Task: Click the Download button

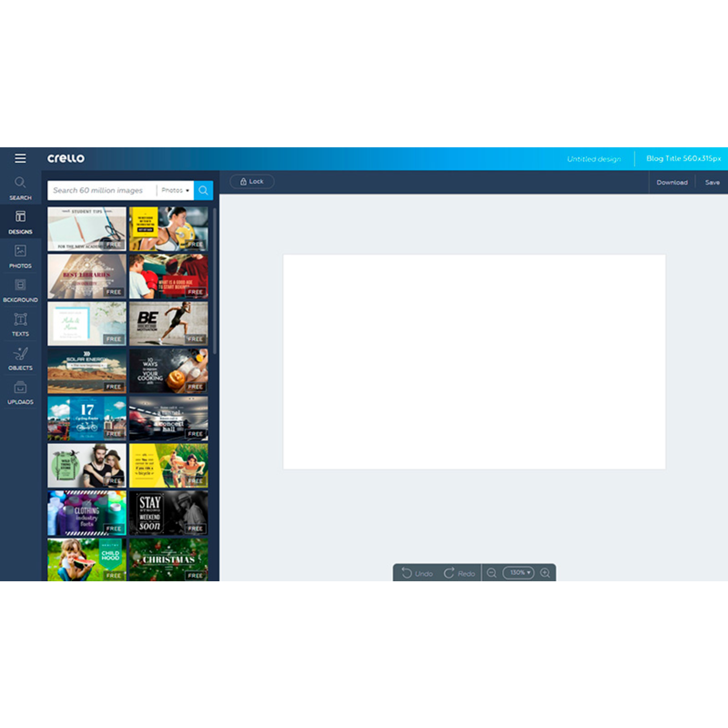Action: point(672,182)
